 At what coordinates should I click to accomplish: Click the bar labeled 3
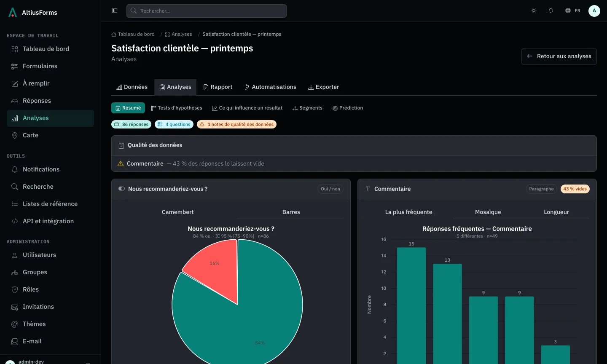[555, 354]
